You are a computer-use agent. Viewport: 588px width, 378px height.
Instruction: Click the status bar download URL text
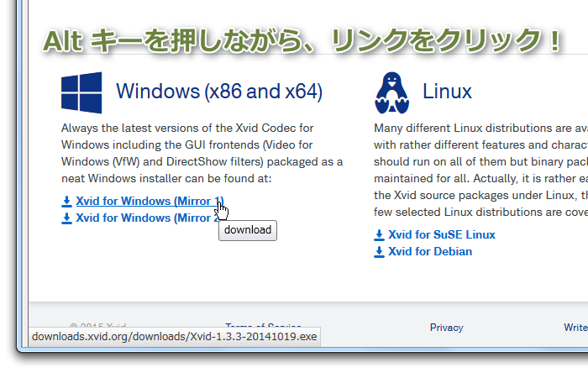click(x=175, y=336)
